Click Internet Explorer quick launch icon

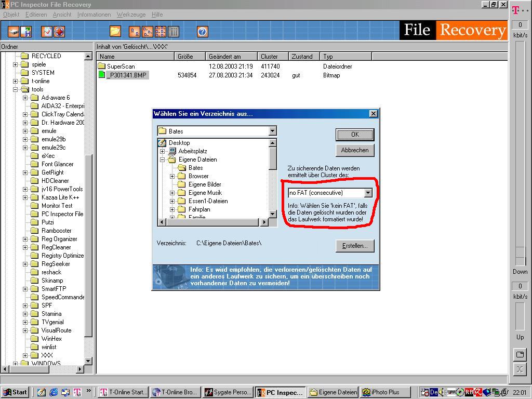(54, 392)
